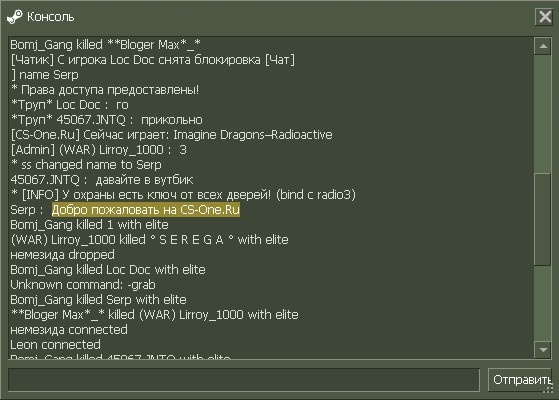Click the Steam logo icon in title bar
This screenshot has width=559, height=400.
click(15, 17)
